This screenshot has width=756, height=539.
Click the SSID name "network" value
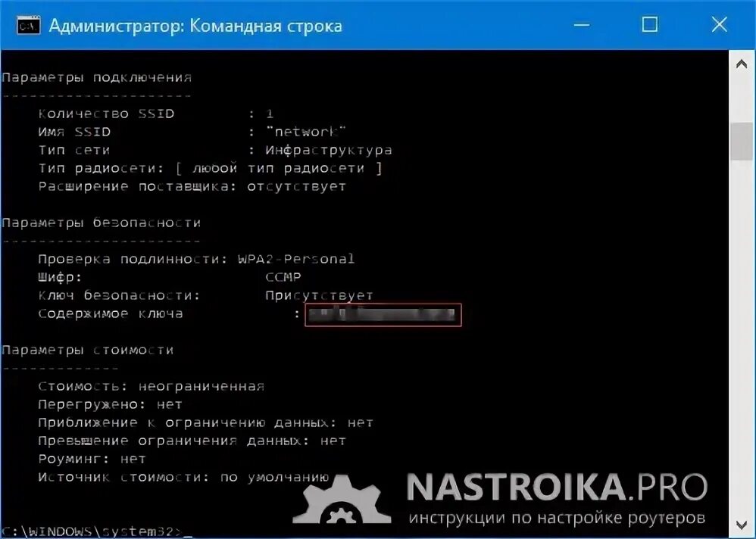(x=305, y=132)
